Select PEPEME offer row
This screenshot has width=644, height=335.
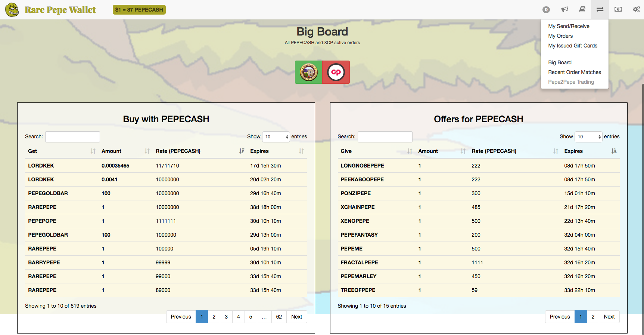(x=479, y=249)
